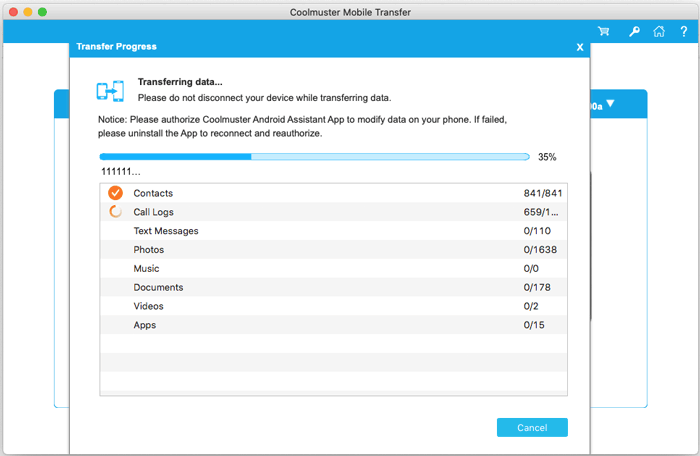Image resolution: width=700 pixels, height=456 pixels.
Task: Click the 659/1... call logs count
Action: 541,212
